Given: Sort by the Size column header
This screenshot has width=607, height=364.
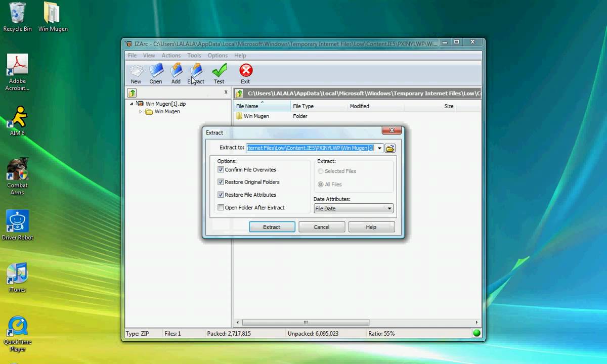Looking at the screenshot, I should click(430, 106).
